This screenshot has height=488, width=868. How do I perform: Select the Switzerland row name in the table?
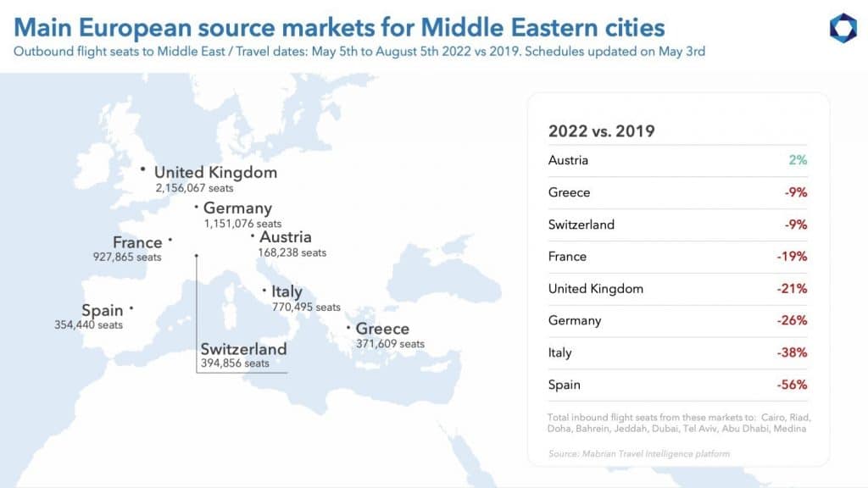[x=581, y=225]
